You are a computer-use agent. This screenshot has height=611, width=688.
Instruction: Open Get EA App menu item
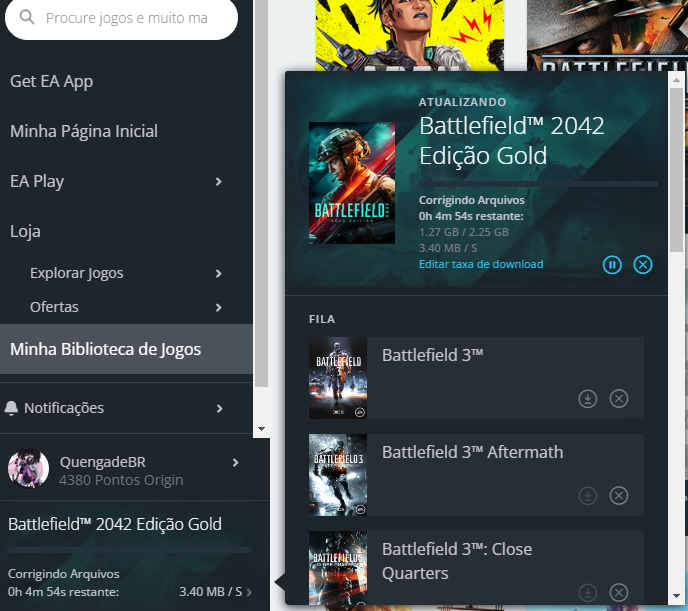51,82
